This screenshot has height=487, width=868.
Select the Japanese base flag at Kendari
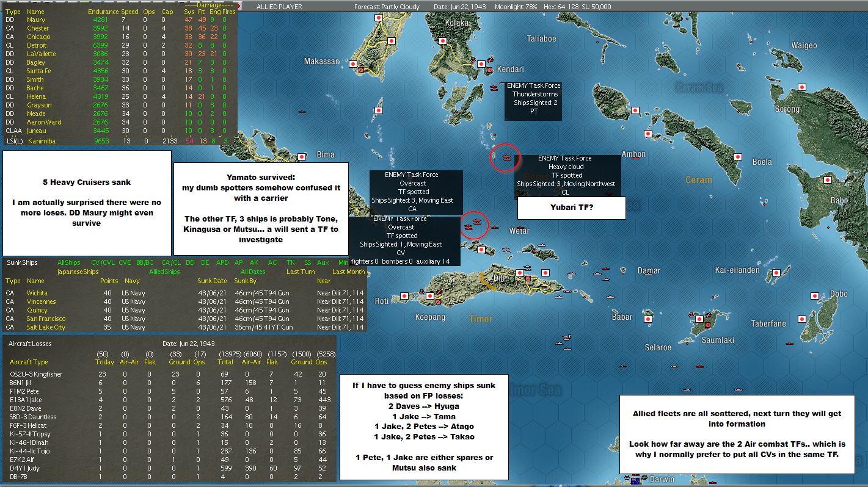pyautogui.click(x=482, y=63)
